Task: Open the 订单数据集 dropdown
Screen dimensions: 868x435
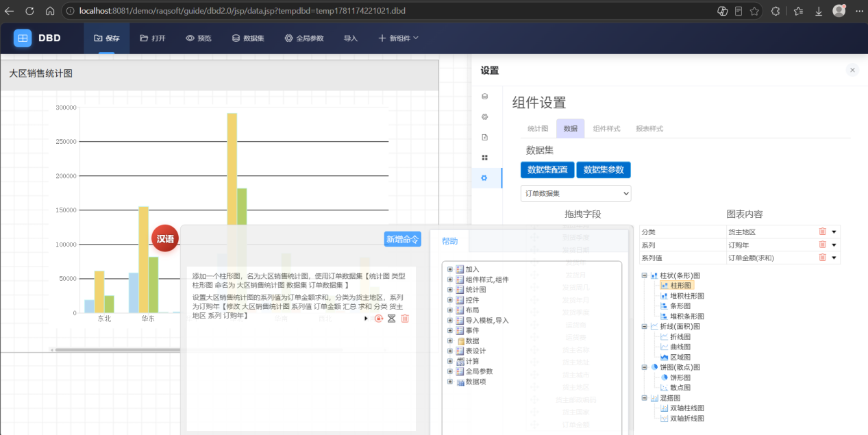Action: pos(576,194)
